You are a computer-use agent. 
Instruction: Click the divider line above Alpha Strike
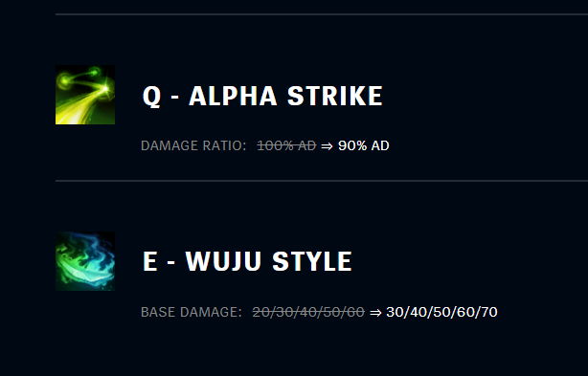coord(322,14)
